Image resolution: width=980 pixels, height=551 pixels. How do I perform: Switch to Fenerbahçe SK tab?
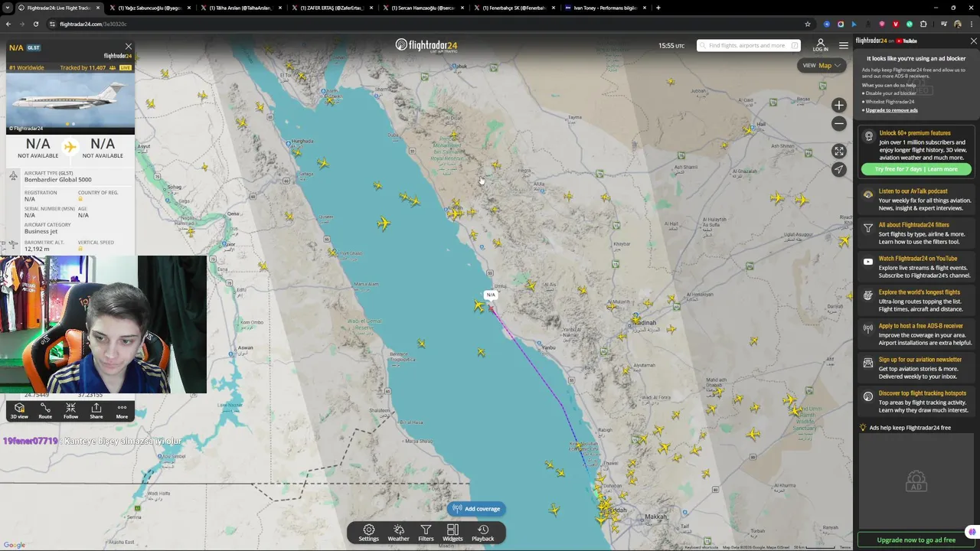tap(514, 8)
